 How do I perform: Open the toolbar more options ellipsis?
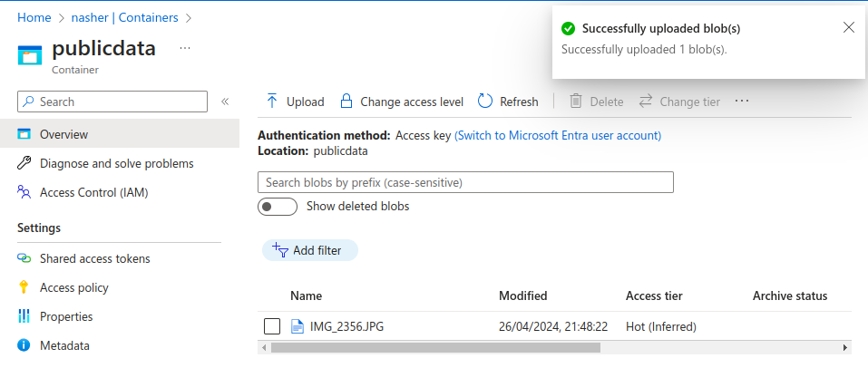click(742, 102)
